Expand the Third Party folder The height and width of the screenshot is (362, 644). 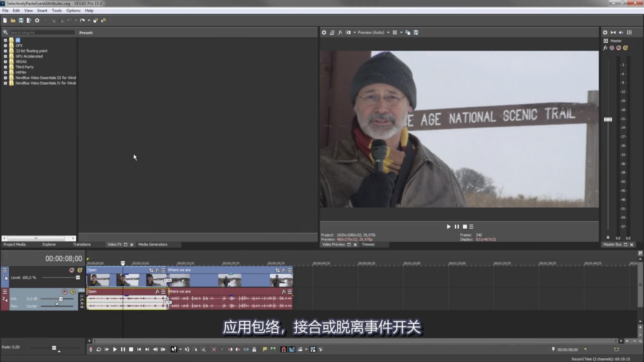click(5, 67)
